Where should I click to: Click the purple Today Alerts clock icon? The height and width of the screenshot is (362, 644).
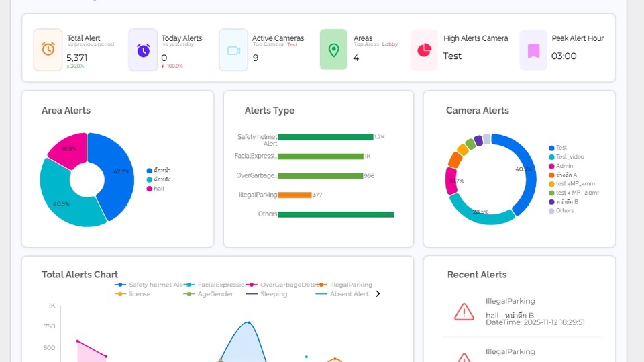[144, 50]
